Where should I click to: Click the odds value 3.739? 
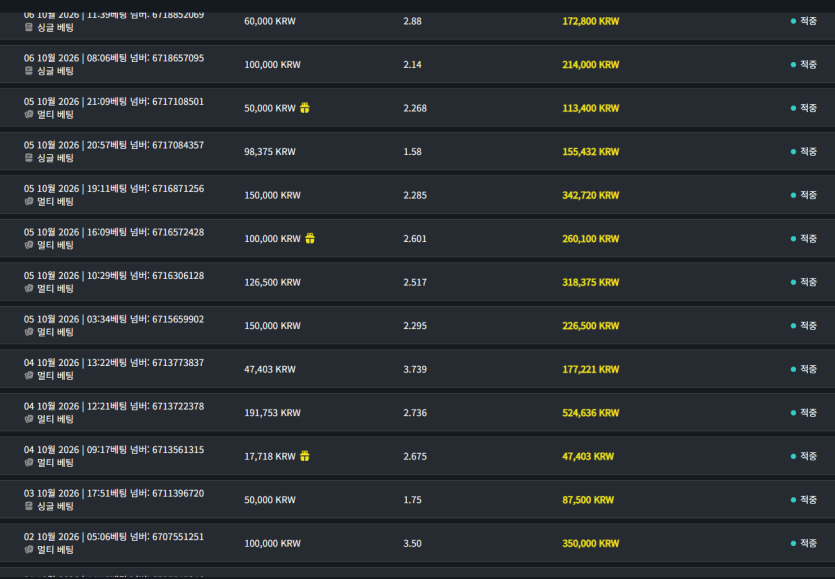click(415, 370)
